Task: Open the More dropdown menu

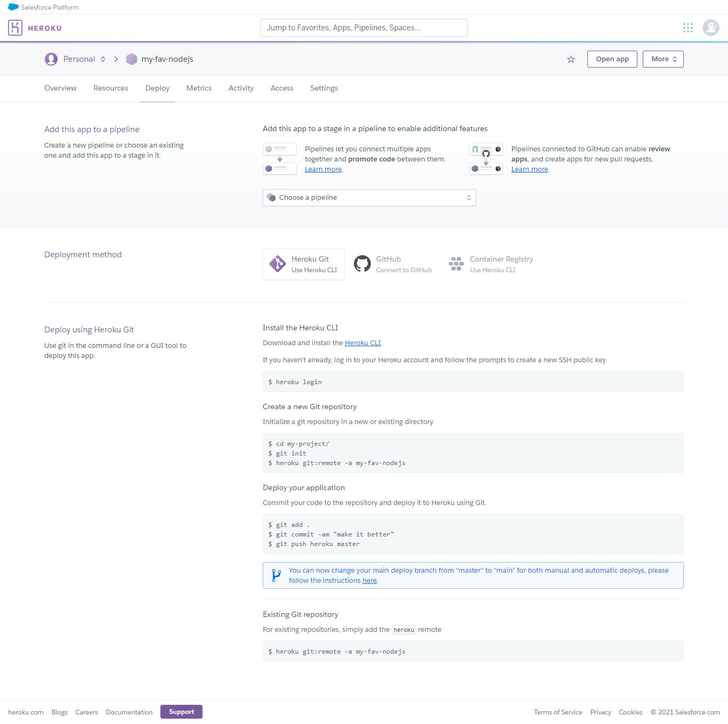Action: coord(663,59)
